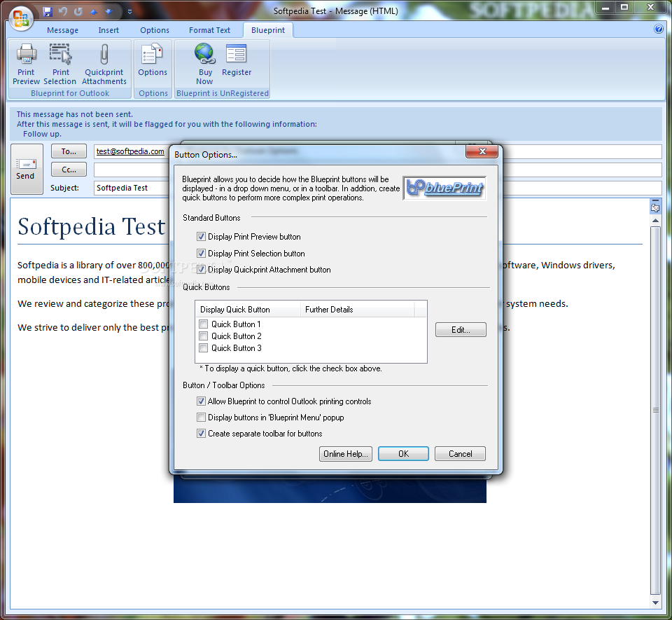Maximize the message window
672x620 pixels.
point(624,7)
